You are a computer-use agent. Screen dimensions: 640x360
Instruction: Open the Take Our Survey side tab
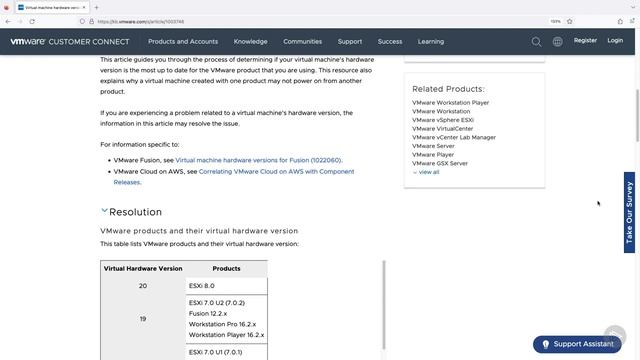pyautogui.click(x=629, y=212)
